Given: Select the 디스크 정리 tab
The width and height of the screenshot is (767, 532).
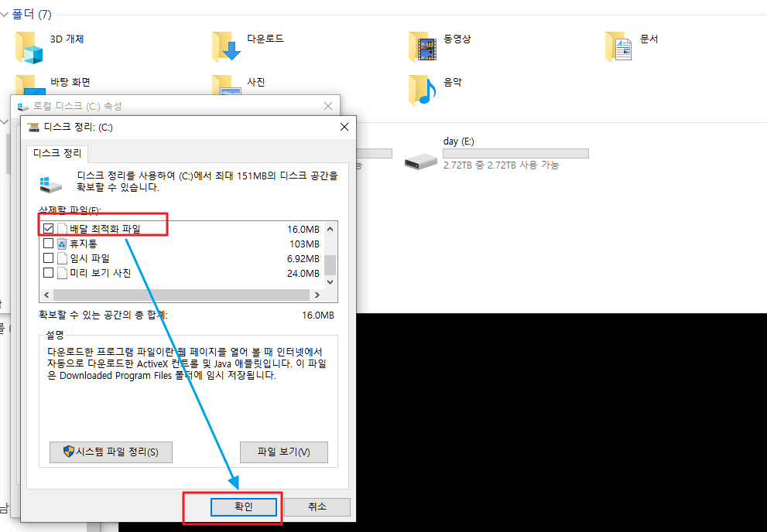Looking at the screenshot, I should [x=57, y=153].
